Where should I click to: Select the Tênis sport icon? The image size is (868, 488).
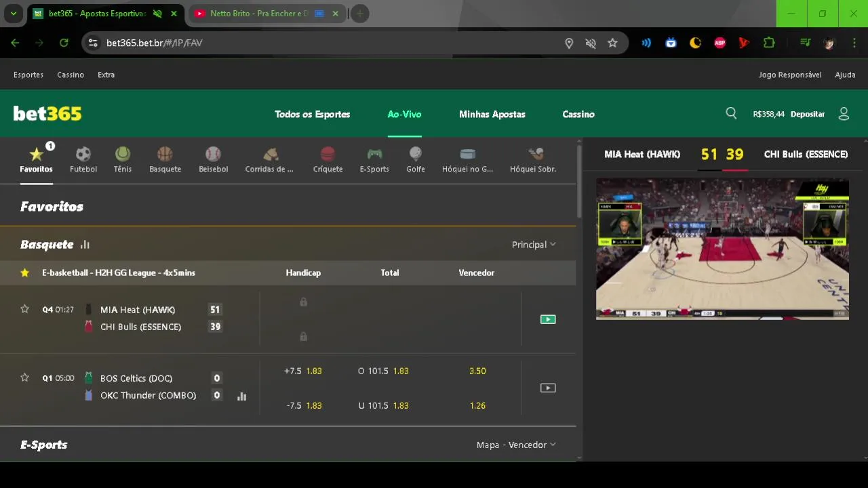(123, 160)
